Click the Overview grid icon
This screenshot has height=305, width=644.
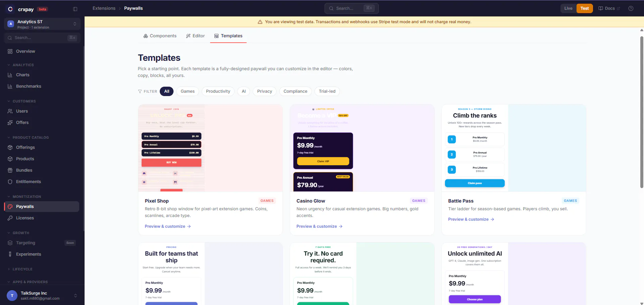(10, 51)
